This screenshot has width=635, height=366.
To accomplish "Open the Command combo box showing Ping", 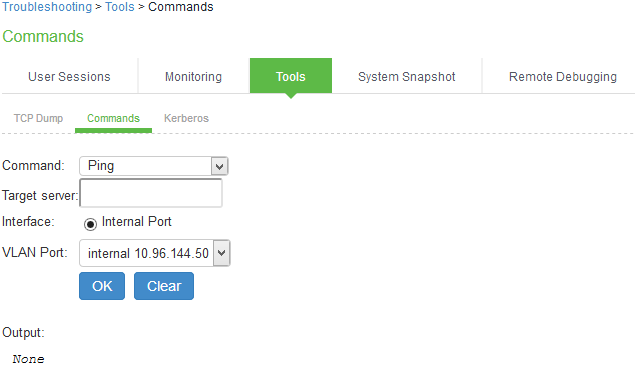I will click(154, 166).
